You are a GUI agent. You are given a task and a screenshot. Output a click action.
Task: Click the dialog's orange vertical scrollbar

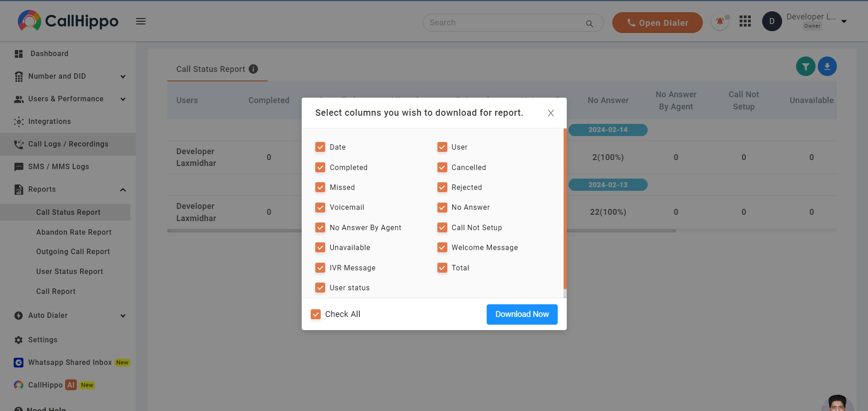click(565, 209)
